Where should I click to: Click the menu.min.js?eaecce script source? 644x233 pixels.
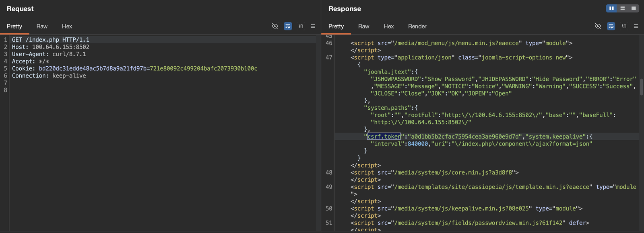[x=458, y=43]
